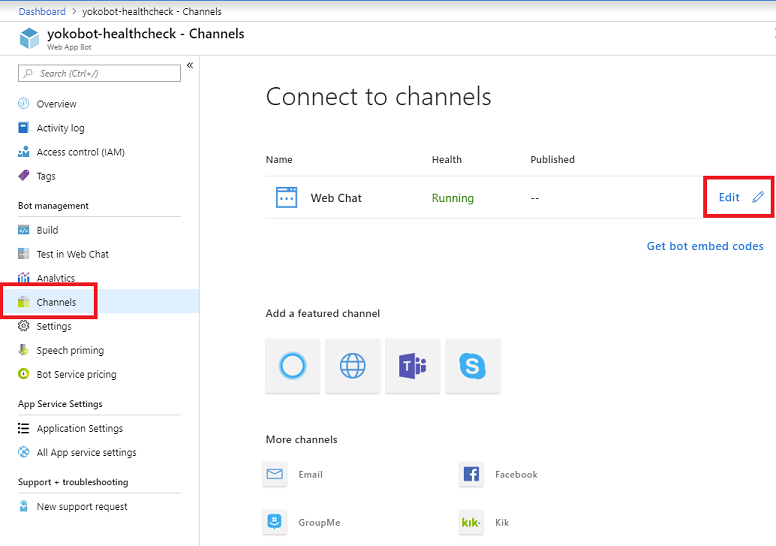
Task: Click the Email channel envelope icon
Action: (275, 474)
